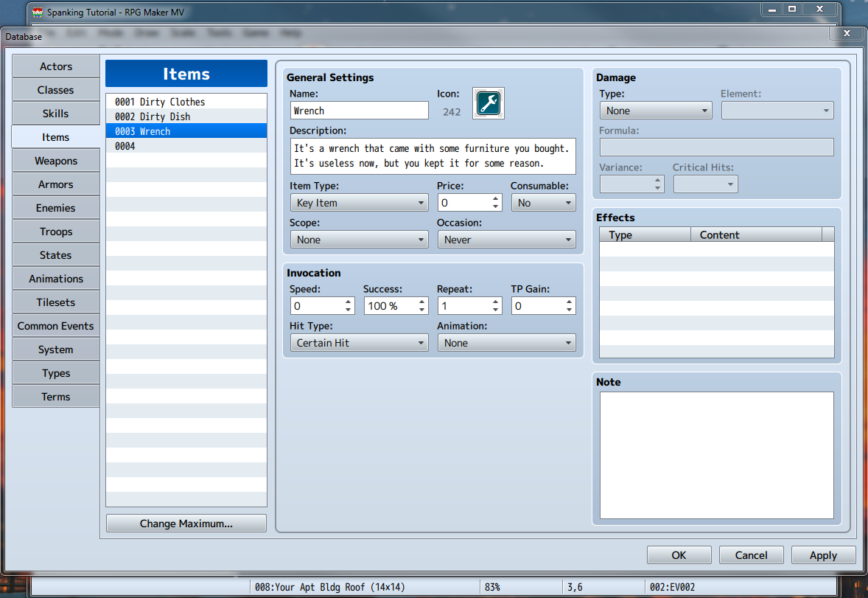The width and height of the screenshot is (868, 598).
Task: Click the Repeat input field
Action: tap(464, 306)
